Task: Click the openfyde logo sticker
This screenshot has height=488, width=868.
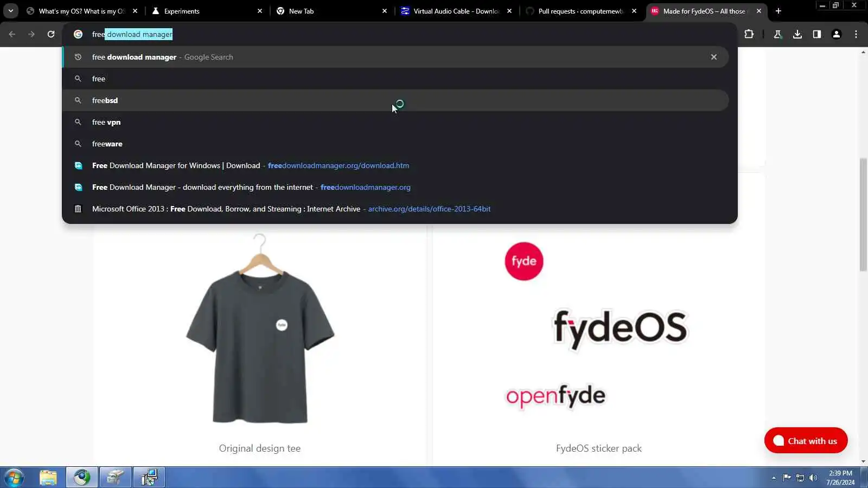Action: (x=556, y=396)
